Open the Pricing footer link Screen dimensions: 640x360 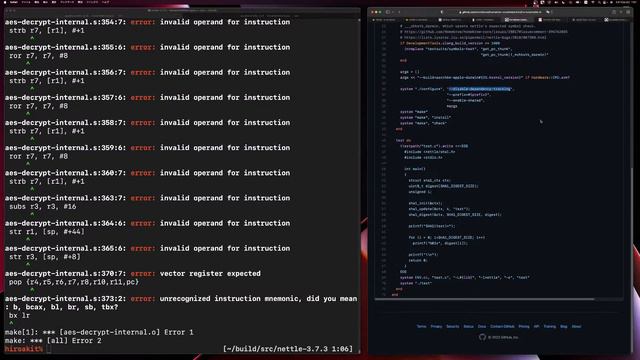524,327
